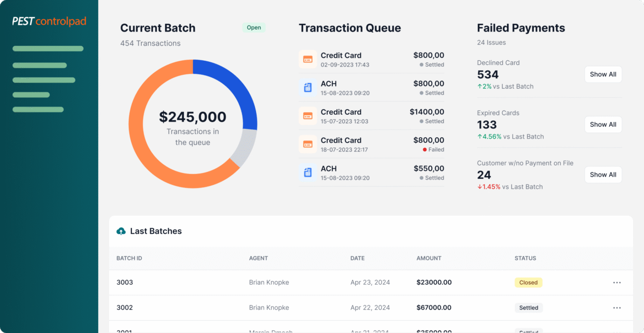Open the more options menu for batch 3003

[x=616, y=283]
